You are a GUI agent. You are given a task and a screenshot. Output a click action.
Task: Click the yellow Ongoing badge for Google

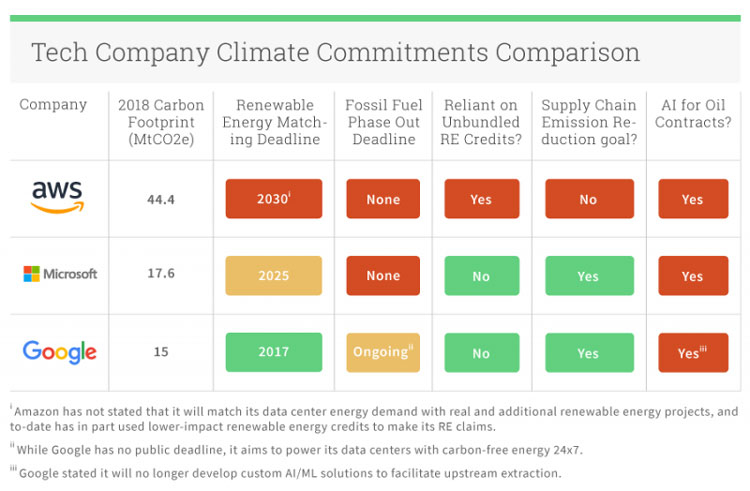(x=383, y=352)
